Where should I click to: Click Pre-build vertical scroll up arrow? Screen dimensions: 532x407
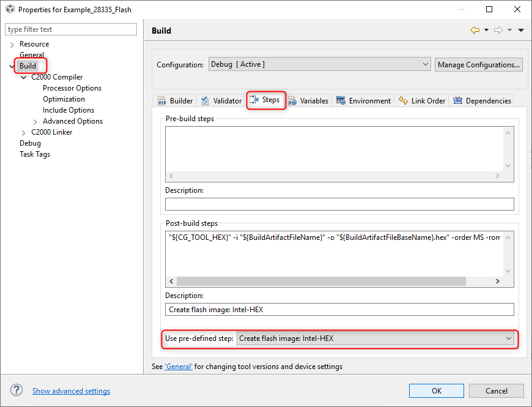508,133
